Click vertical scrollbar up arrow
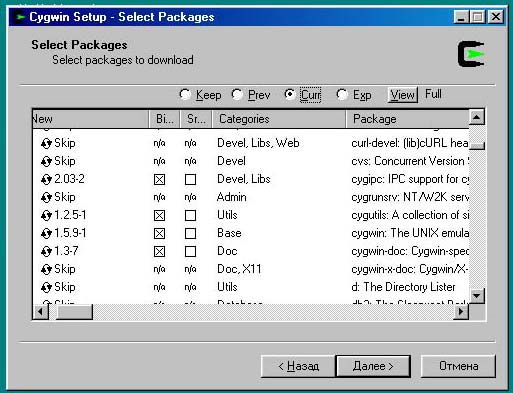Viewport: 513px width, 393px height. [477, 117]
